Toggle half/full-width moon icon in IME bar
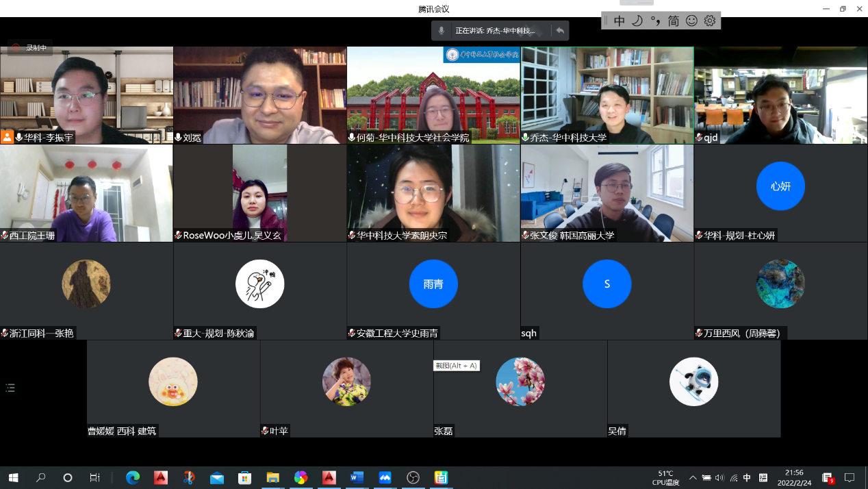The height and width of the screenshot is (489, 868). tap(637, 21)
